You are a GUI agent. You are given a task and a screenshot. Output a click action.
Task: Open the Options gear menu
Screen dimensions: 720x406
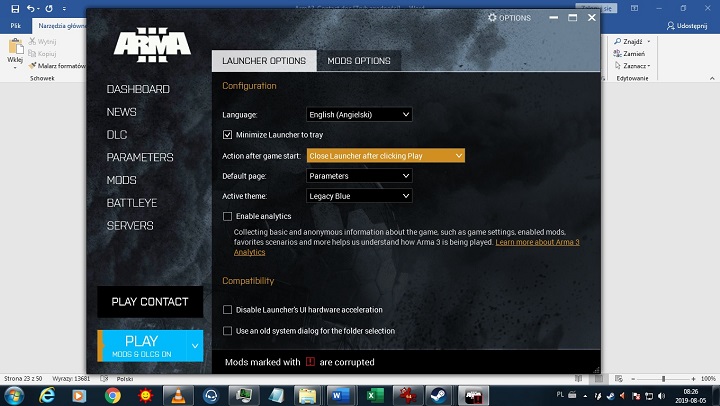[x=509, y=18]
